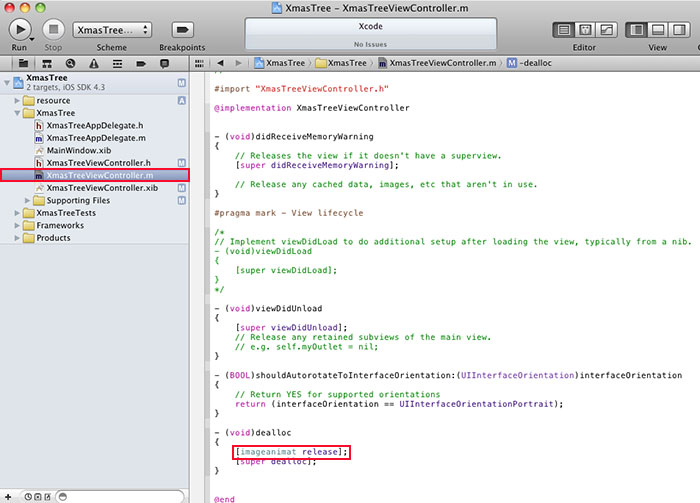Expand the Supporting Files folder
The width and height of the screenshot is (700, 503).
point(27,200)
